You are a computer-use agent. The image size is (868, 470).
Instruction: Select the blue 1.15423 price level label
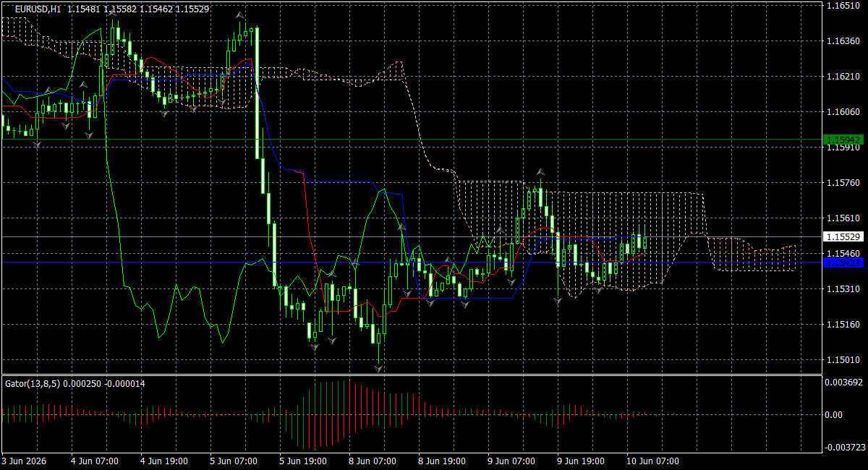coord(843,262)
